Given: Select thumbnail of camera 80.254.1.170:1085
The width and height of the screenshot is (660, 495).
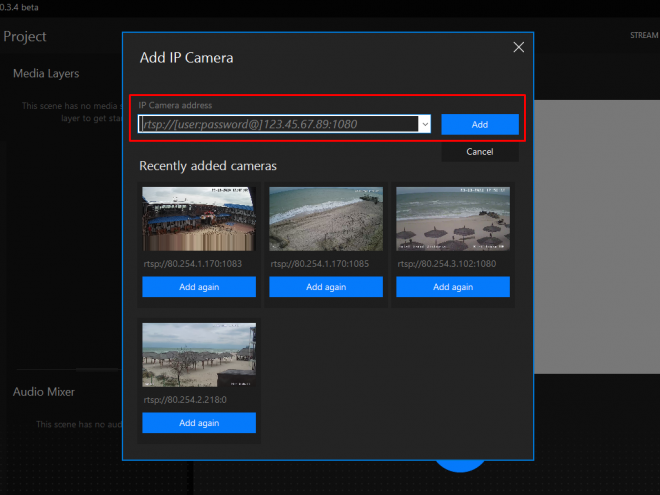Looking at the screenshot, I should [326, 219].
